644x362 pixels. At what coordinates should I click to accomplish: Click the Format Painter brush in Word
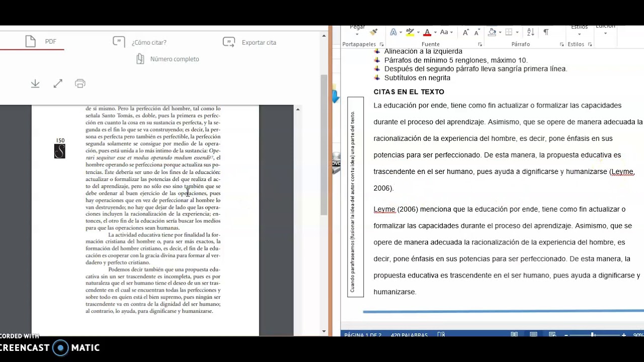(373, 32)
